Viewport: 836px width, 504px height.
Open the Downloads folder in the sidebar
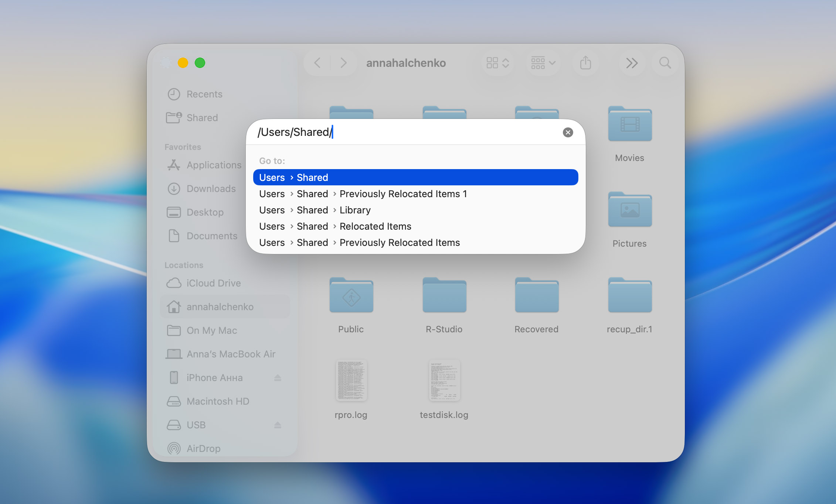tap(211, 188)
